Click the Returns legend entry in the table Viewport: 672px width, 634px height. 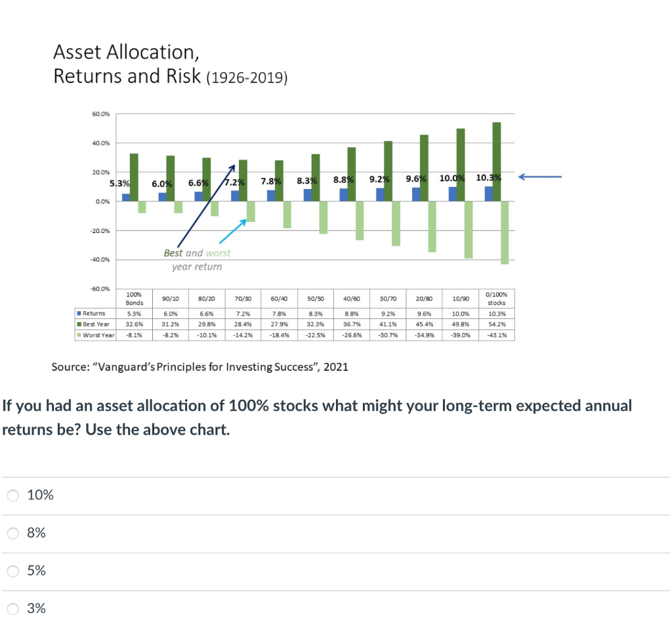coord(94,314)
